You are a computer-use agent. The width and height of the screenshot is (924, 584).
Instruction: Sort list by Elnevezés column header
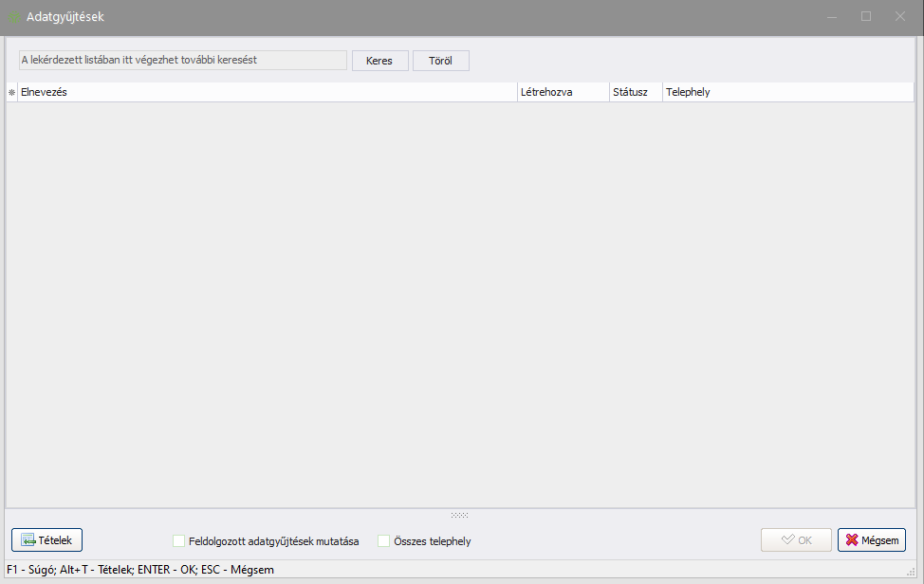[266, 93]
